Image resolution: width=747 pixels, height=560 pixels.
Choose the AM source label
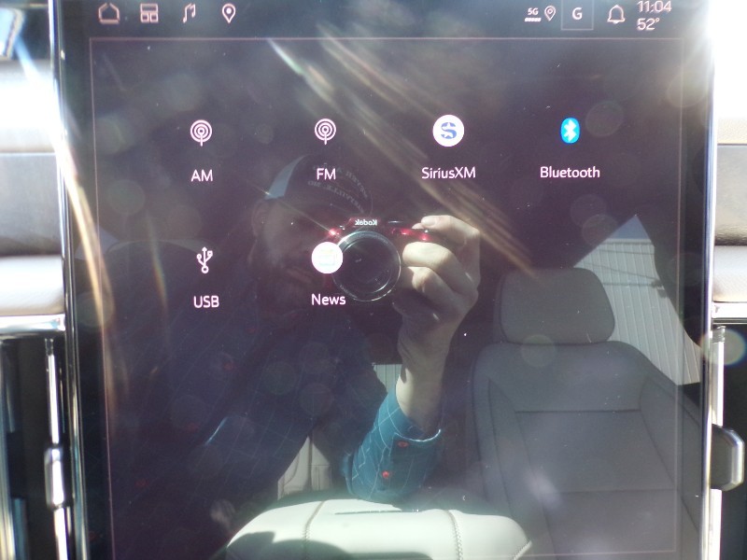coord(201,175)
